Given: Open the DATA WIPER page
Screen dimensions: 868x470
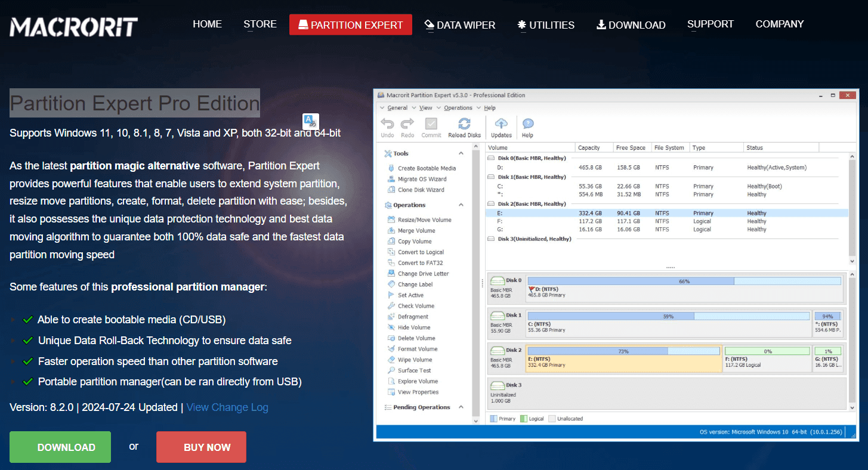Looking at the screenshot, I should (x=460, y=25).
